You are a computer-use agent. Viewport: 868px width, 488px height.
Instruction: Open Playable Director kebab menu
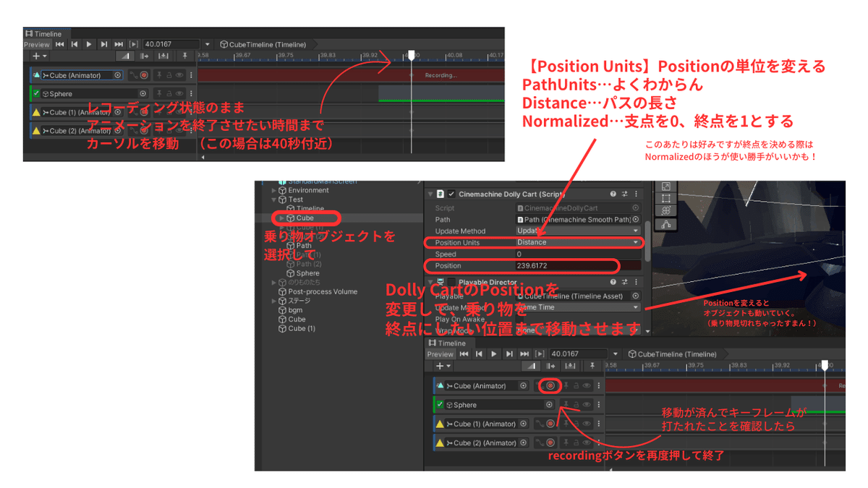click(x=636, y=282)
